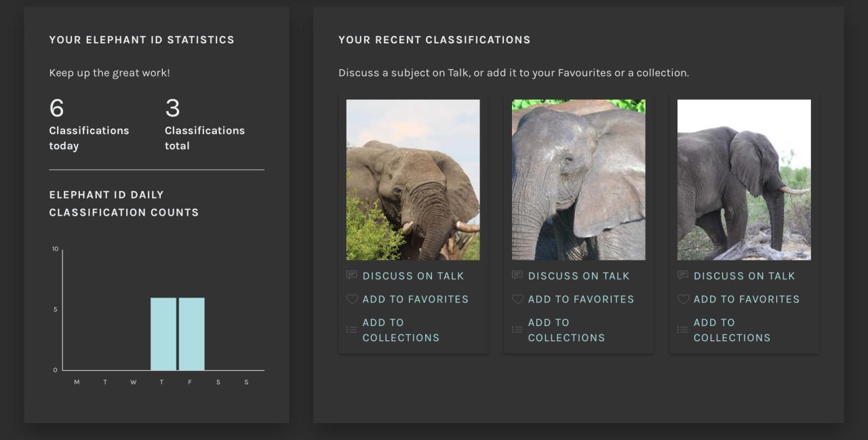
Task: Click the heart icon under the bush elephant
Action: [x=351, y=299]
